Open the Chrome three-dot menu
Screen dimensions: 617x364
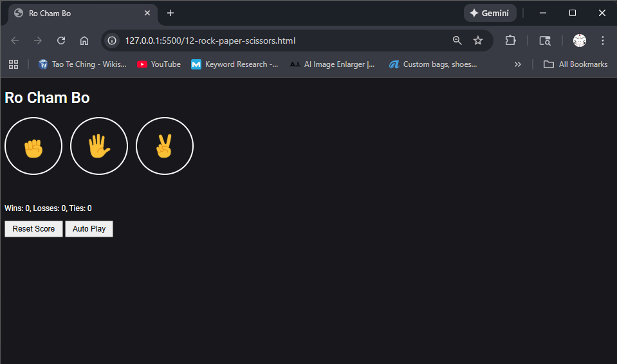[603, 41]
